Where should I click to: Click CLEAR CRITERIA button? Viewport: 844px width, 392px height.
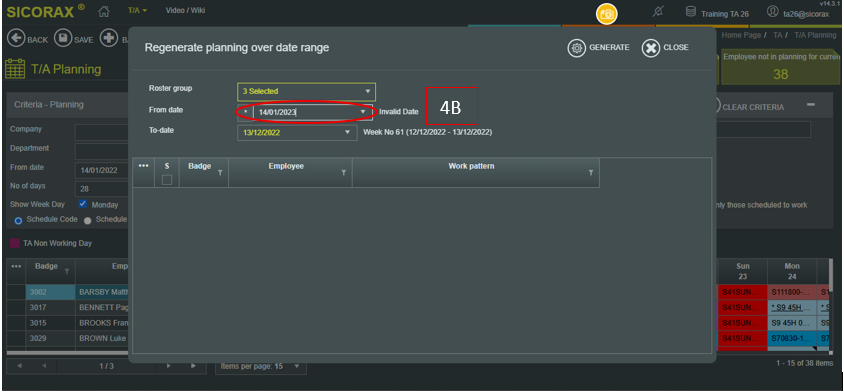coord(753,107)
